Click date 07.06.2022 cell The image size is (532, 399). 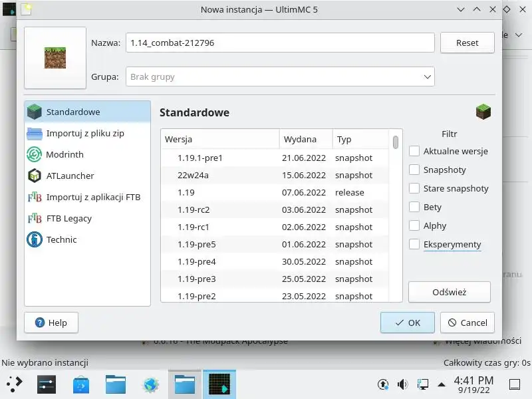[304, 192]
